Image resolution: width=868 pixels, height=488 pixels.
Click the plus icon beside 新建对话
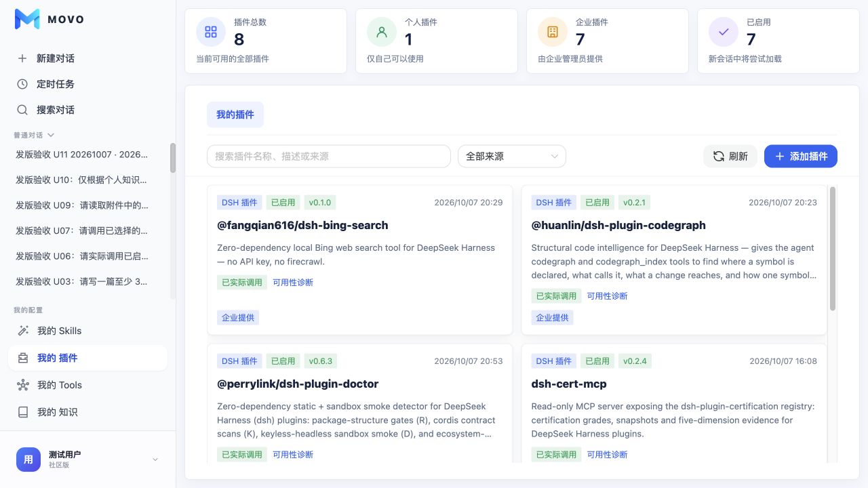click(x=22, y=58)
